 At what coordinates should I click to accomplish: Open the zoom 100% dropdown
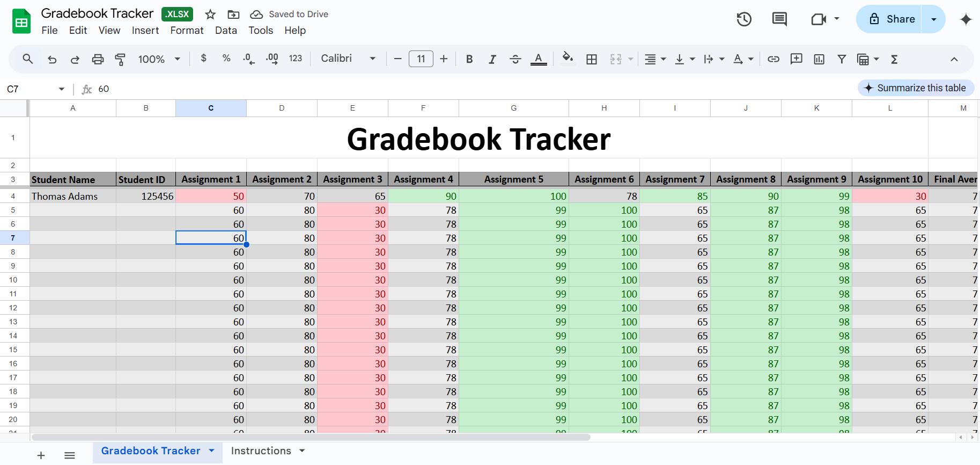pos(159,59)
